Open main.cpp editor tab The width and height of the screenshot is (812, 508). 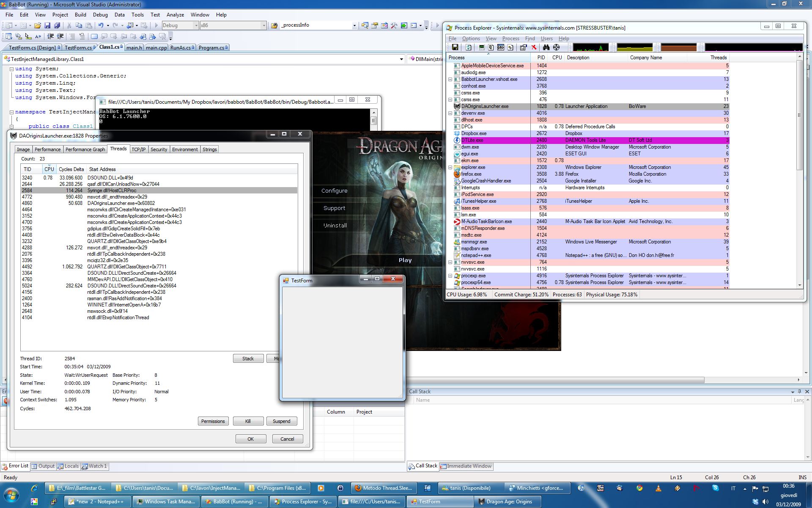[x=156, y=47]
